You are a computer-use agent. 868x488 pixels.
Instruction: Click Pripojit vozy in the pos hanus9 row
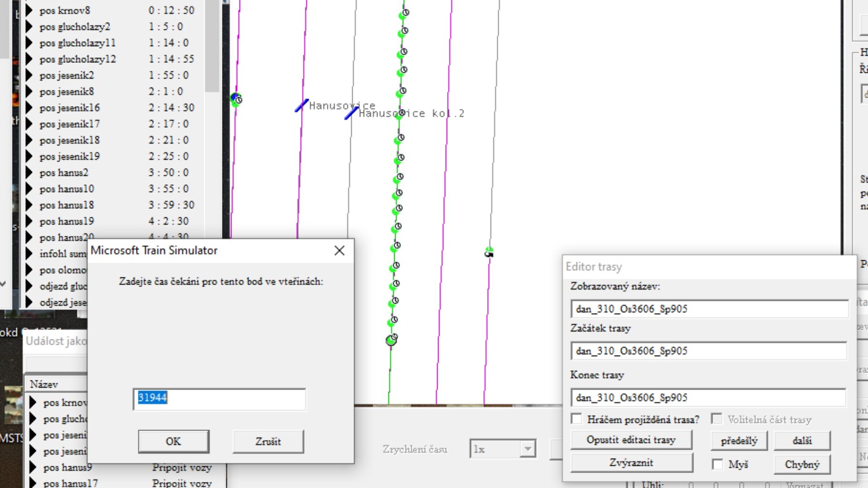(x=182, y=468)
